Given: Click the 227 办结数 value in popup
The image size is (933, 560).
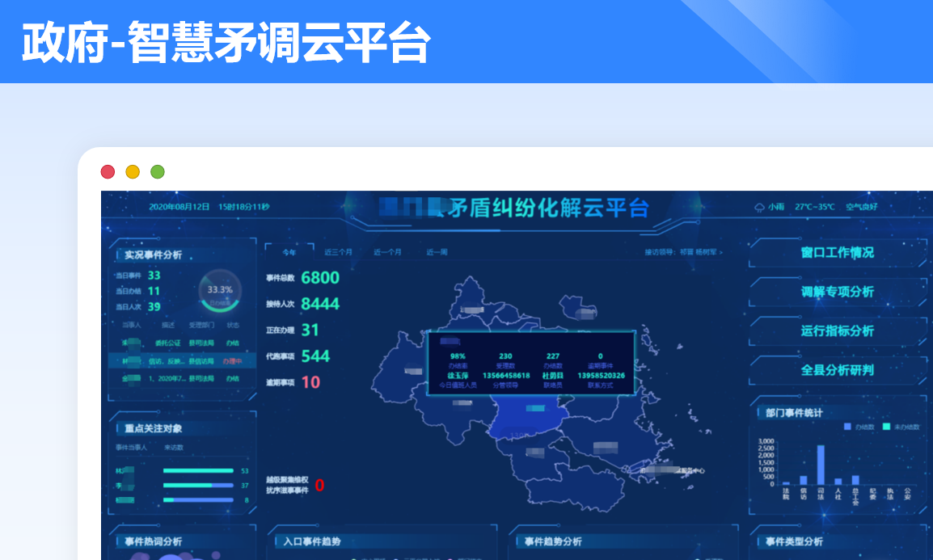Looking at the screenshot, I should click(x=553, y=356).
